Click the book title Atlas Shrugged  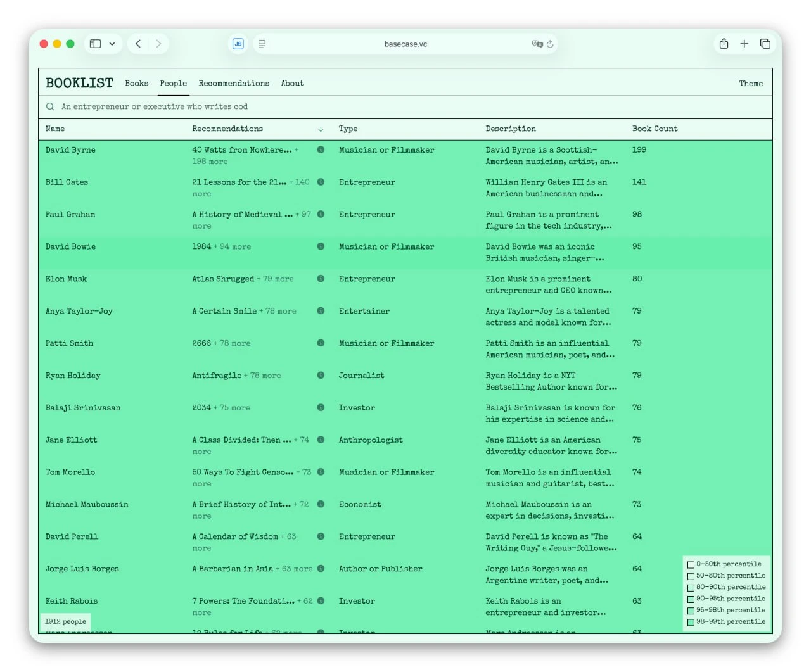223,279
